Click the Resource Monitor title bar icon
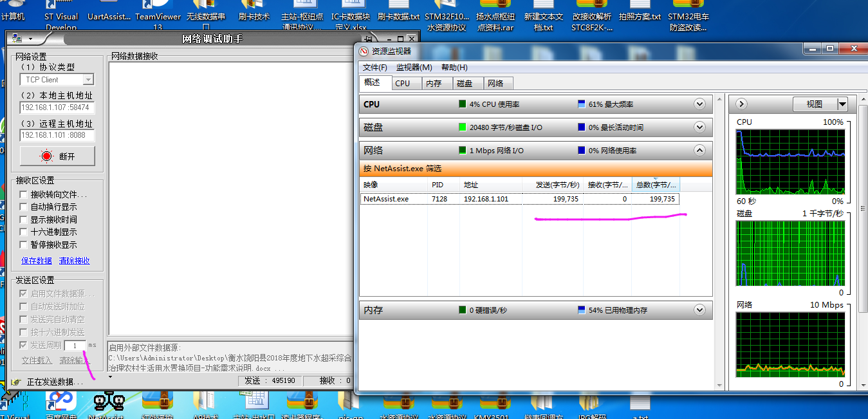 tap(364, 51)
